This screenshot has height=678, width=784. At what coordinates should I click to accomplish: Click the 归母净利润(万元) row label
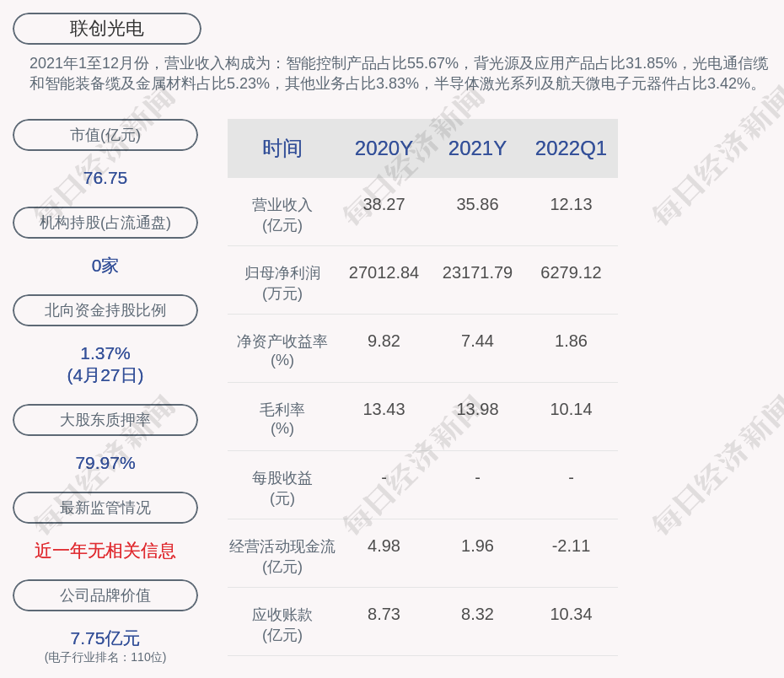pyautogui.click(x=282, y=283)
